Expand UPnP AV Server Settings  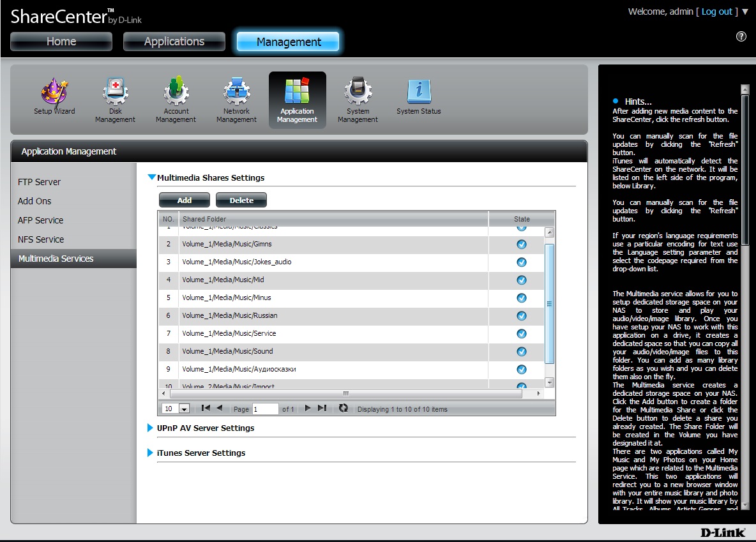(150, 428)
